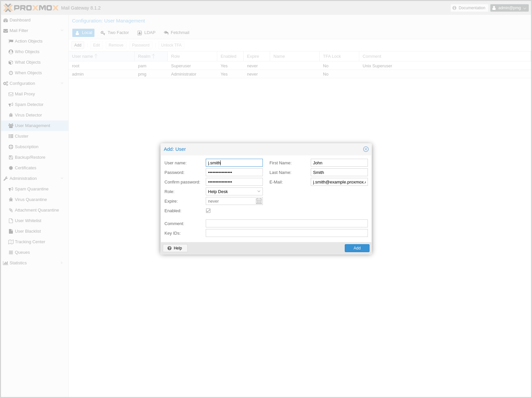Click the Virus Detector bug icon
Viewport: 532px width, 398px height.
11,115
